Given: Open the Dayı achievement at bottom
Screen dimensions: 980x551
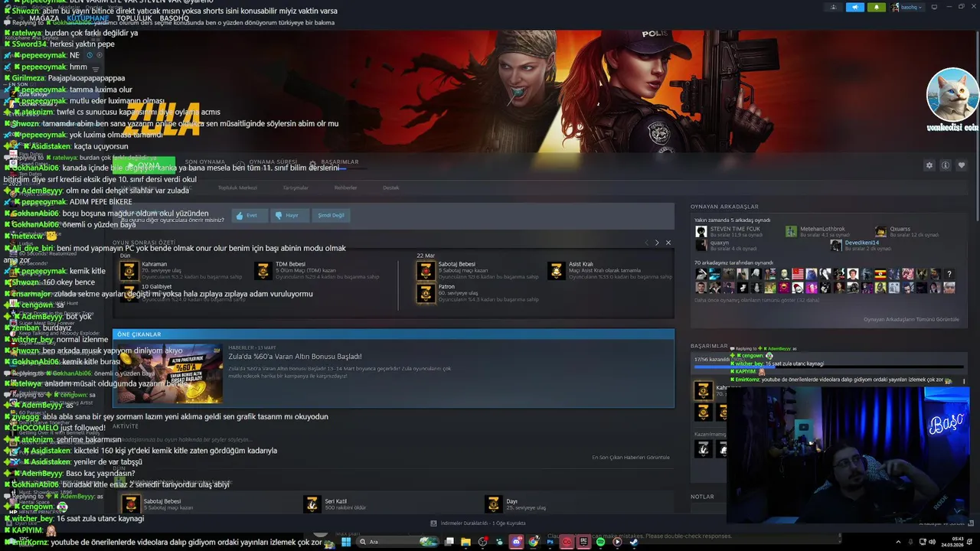Looking at the screenshot, I should 493,504.
